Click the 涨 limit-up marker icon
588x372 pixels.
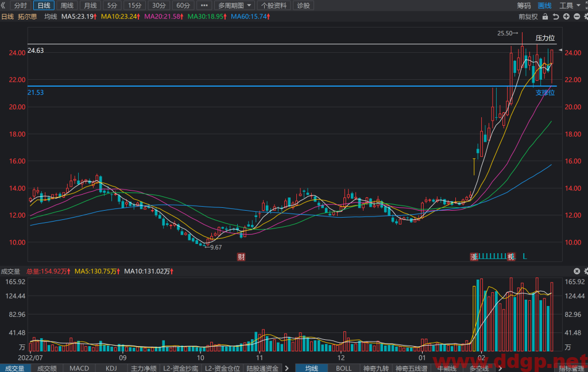[x=474, y=257]
